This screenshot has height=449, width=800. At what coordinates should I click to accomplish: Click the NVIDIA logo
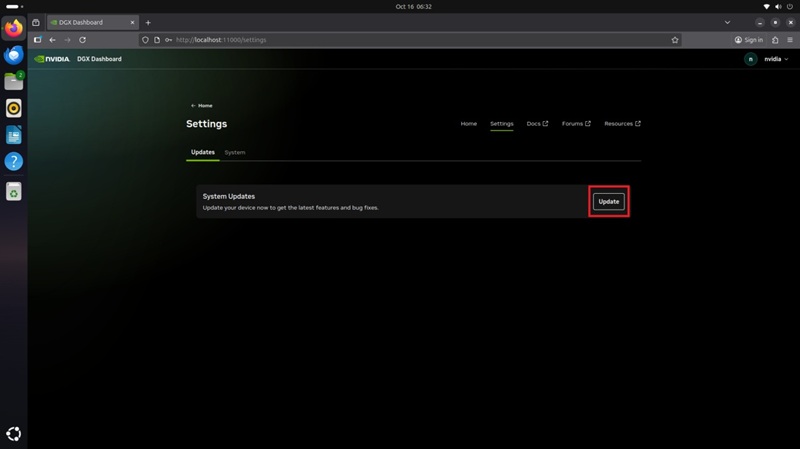click(52, 59)
